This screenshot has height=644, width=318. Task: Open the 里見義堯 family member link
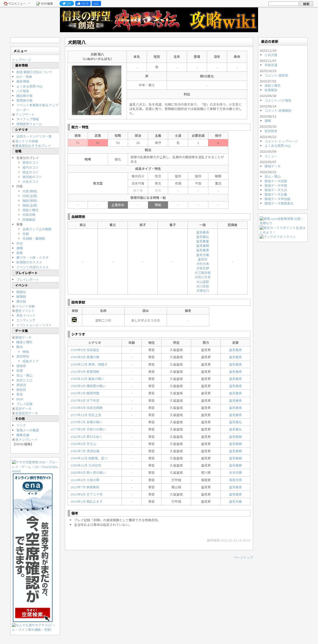click(x=202, y=232)
